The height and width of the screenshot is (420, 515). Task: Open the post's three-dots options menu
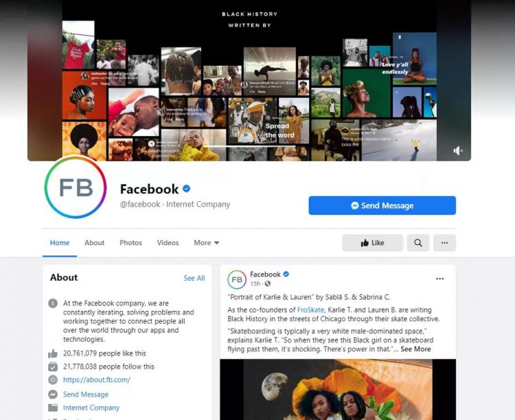[x=439, y=279]
